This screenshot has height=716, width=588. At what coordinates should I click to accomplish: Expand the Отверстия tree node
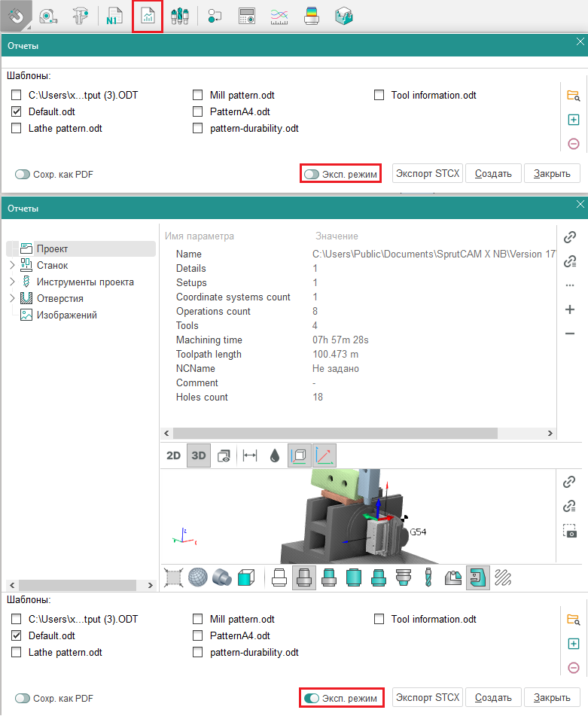click(12, 299)
